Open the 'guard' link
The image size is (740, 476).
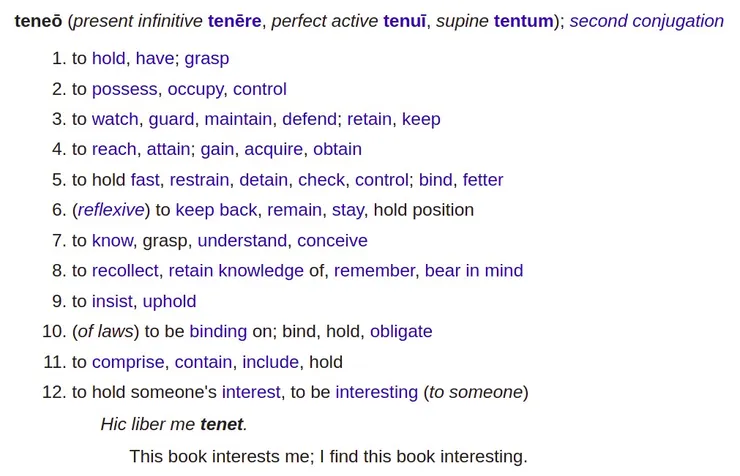point(171,119)
